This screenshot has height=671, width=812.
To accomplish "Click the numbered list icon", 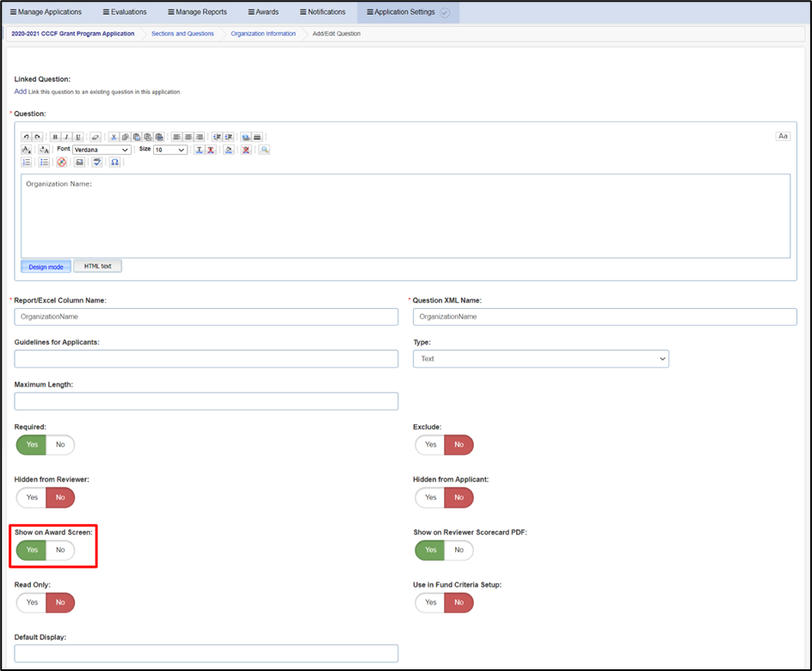I will pyautogui.click(x=27, y=162).
